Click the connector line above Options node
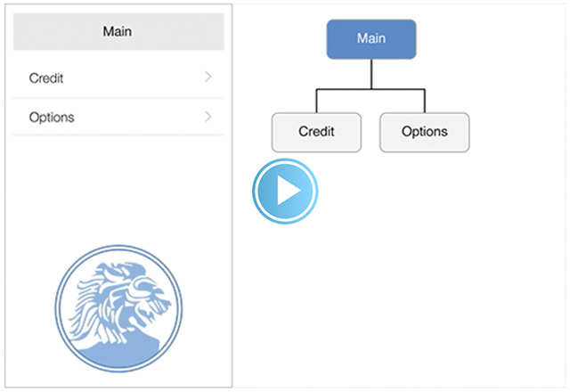The image size is (570, 392). coord(425,101)
